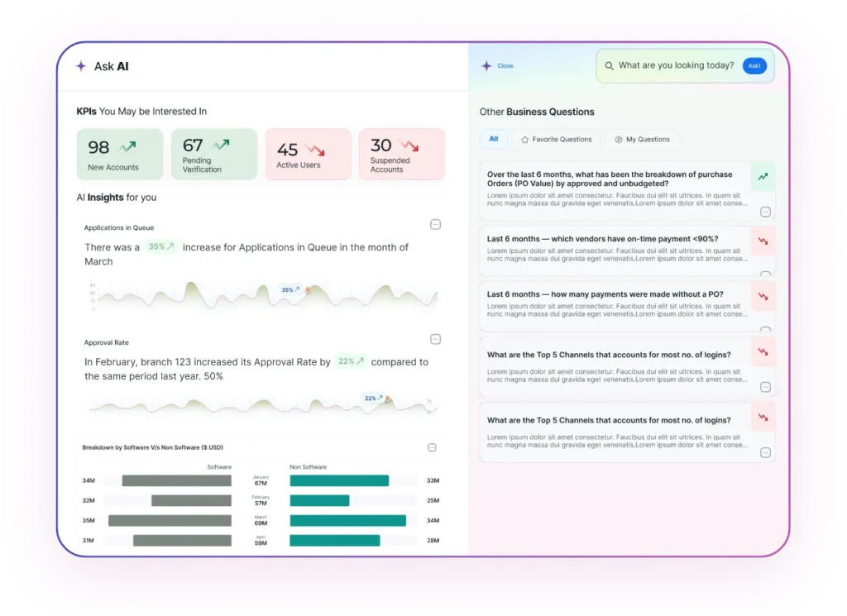Click red trend icon on payments without PO question
This screenshot has height=616, width=847.
click(763, 295)
